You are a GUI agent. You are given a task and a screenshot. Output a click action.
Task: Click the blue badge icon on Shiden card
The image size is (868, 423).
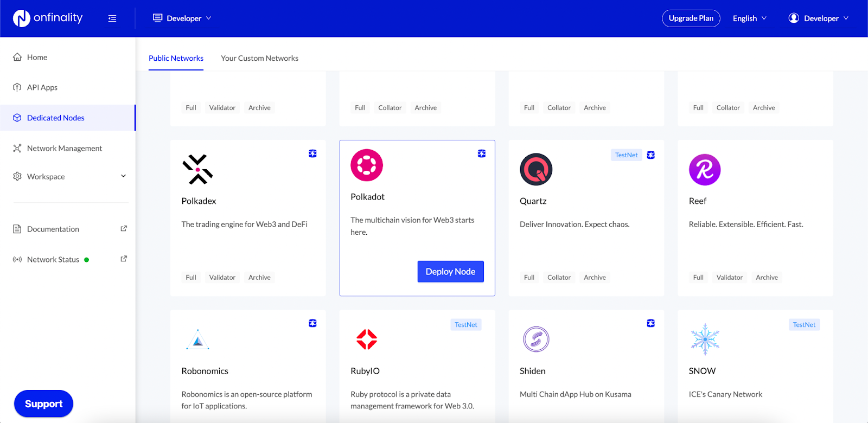click(651, 323)
